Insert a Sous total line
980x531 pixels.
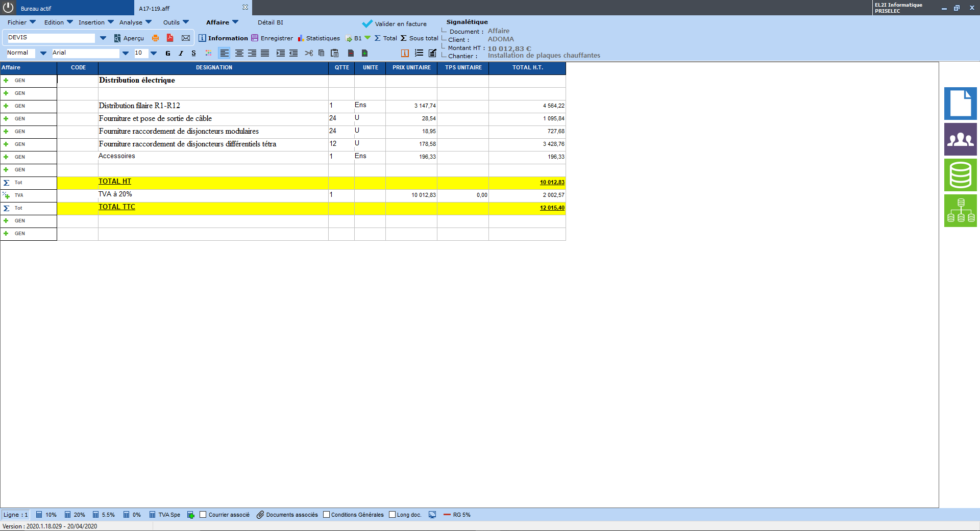[419, 38]
